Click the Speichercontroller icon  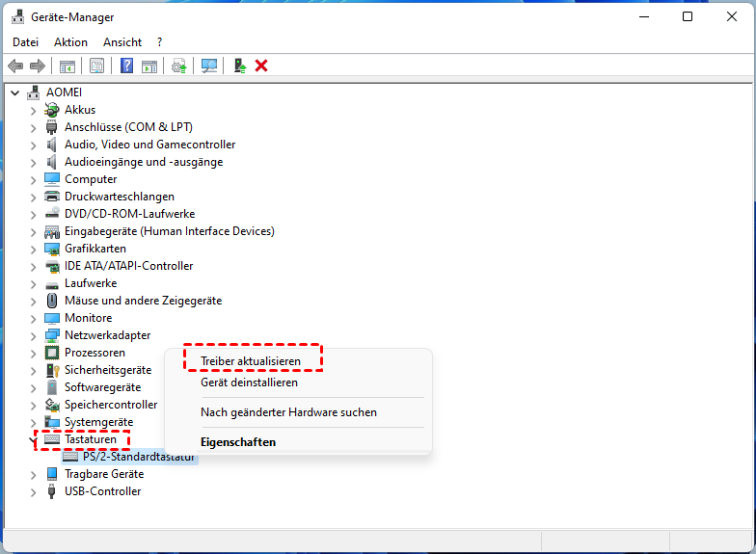click(x=52, y=405)
